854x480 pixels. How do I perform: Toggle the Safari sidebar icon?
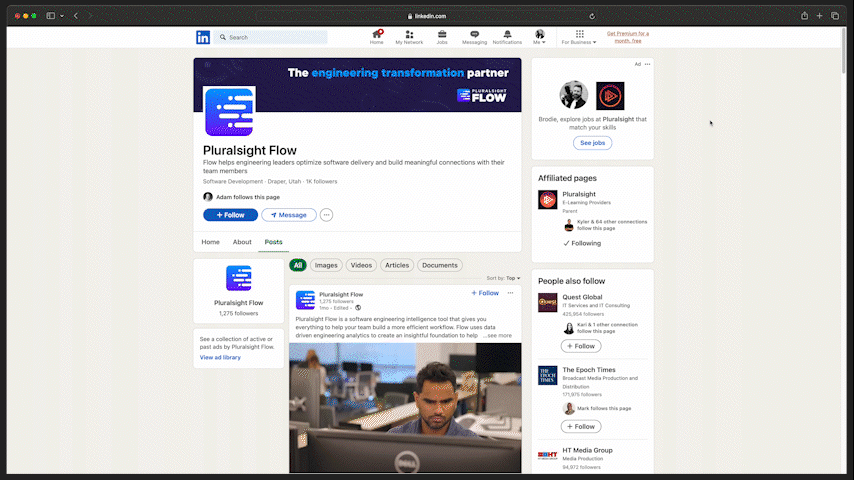coord(51,16)
